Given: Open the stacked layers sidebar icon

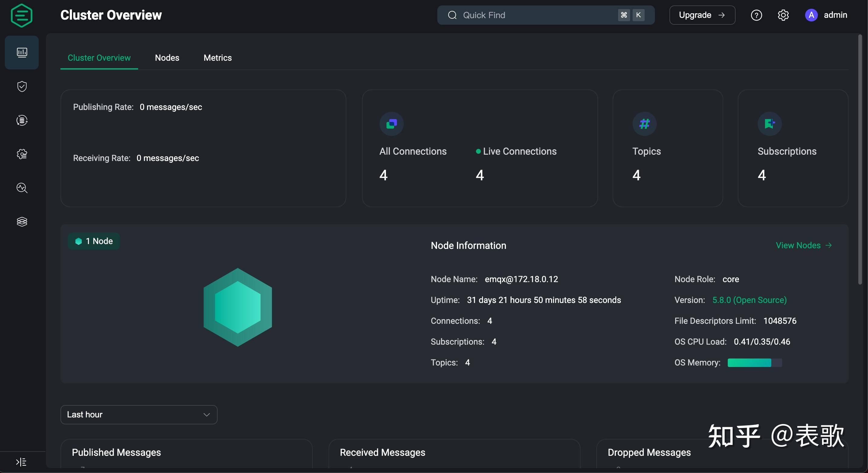Looking at the screenshot, I should (22, 221).
